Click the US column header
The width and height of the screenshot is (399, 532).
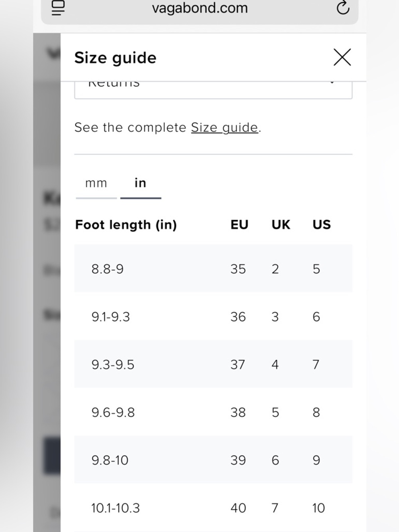[x=322, y=224]
